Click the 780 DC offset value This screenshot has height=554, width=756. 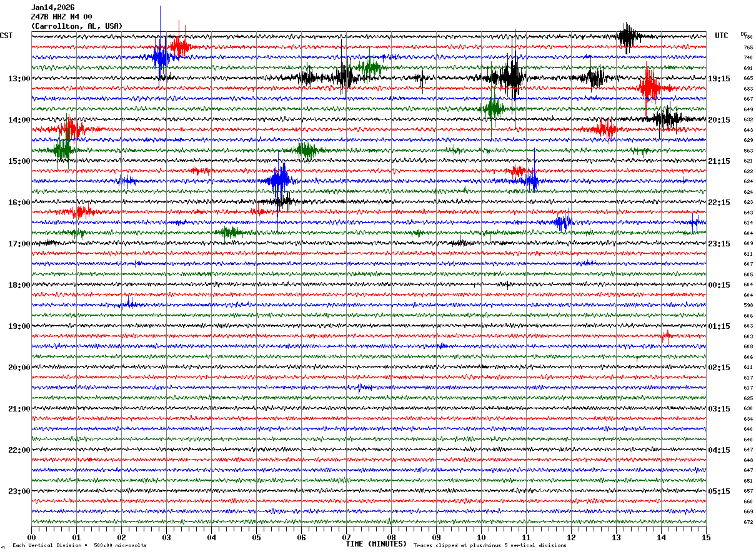point(748,38)
